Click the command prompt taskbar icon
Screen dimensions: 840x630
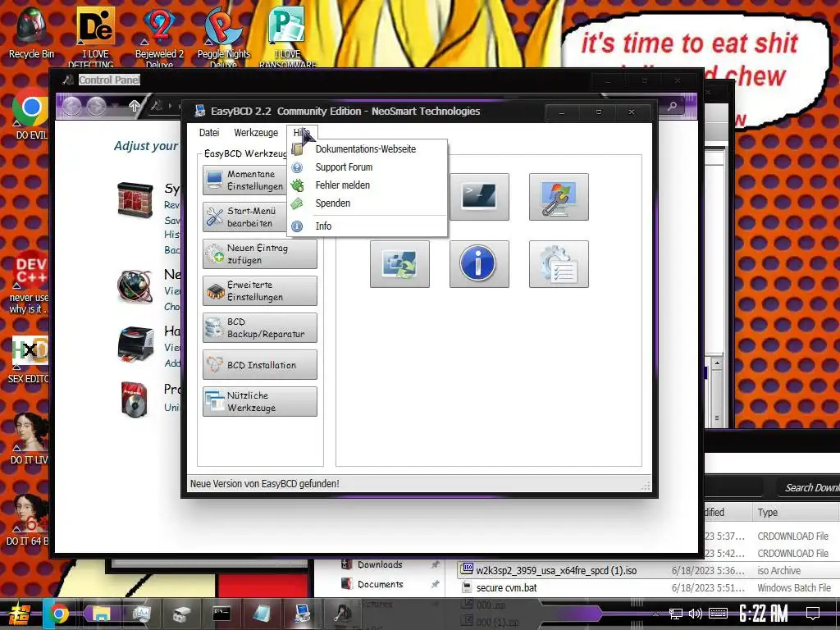tap(221, 614)
